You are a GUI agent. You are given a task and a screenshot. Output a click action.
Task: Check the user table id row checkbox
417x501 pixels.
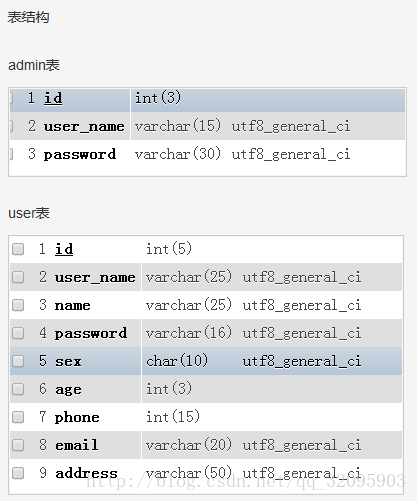[x=18, y=249]
